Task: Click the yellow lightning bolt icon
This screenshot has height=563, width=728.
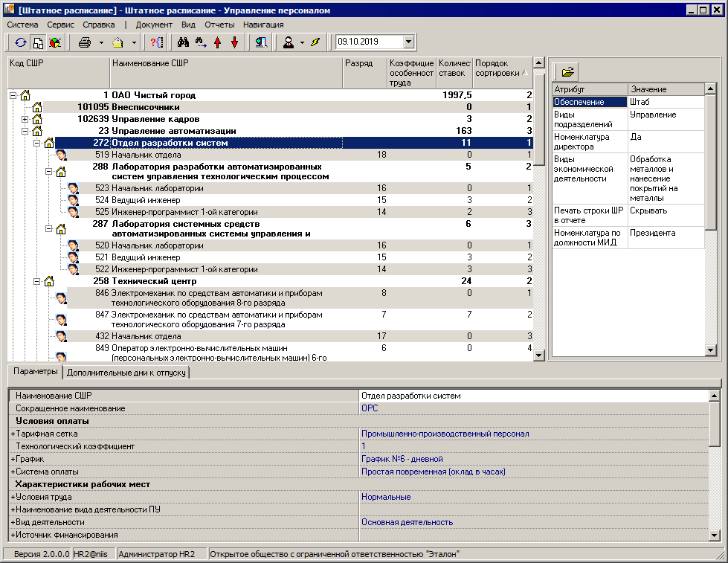Action: point(315,42)
